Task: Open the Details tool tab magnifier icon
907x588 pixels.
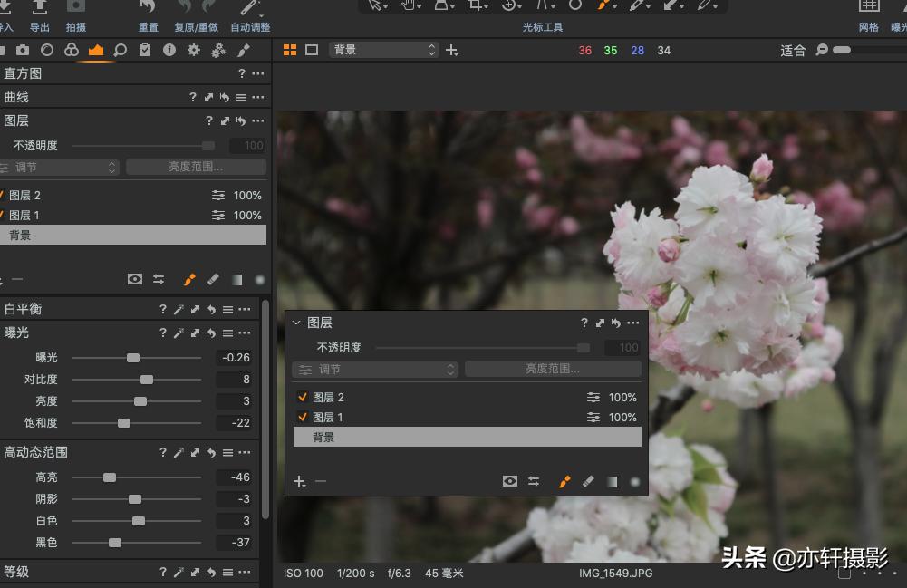Action: click(x=120, y=50)
